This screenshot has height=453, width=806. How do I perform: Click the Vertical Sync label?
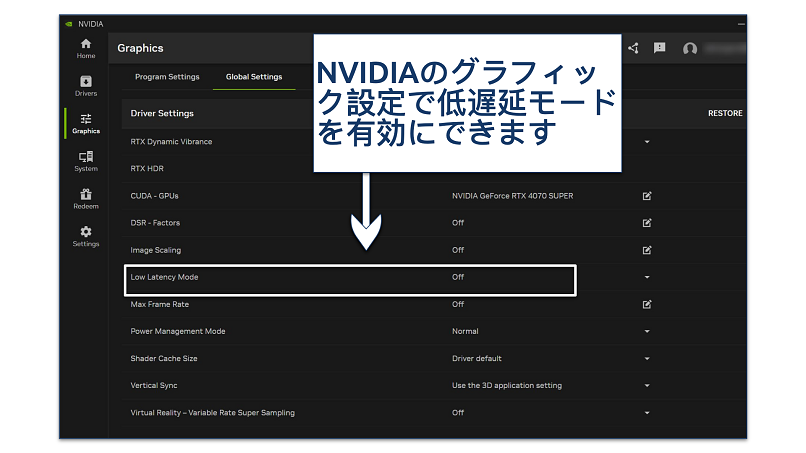point(154,386)
